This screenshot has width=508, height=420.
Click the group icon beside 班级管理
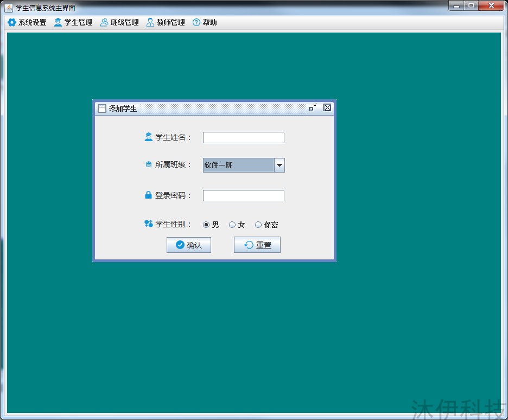(104, 22)
